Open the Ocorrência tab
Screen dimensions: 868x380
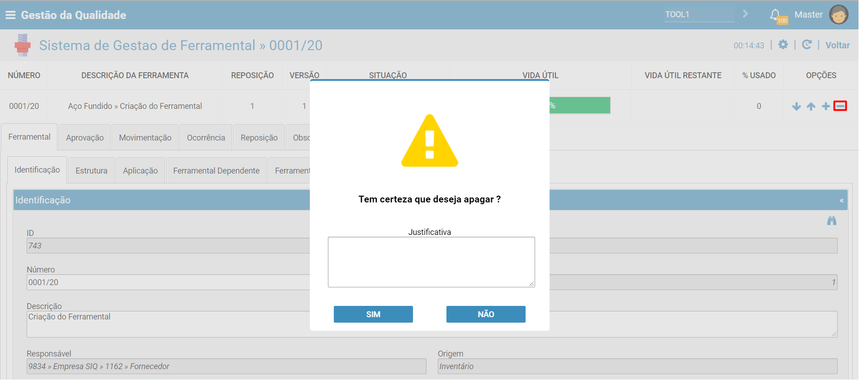point(206,138)
